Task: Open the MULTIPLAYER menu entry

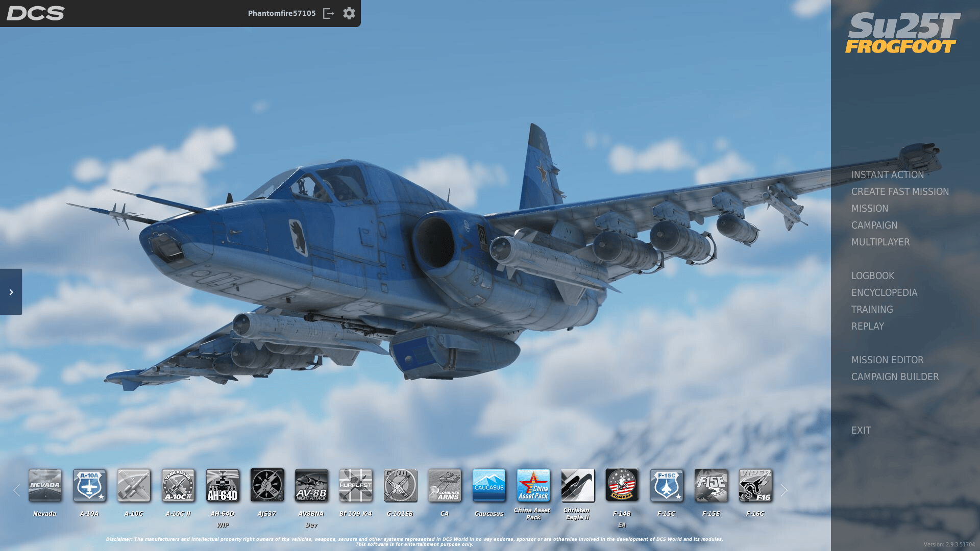Action: (880, 242)
